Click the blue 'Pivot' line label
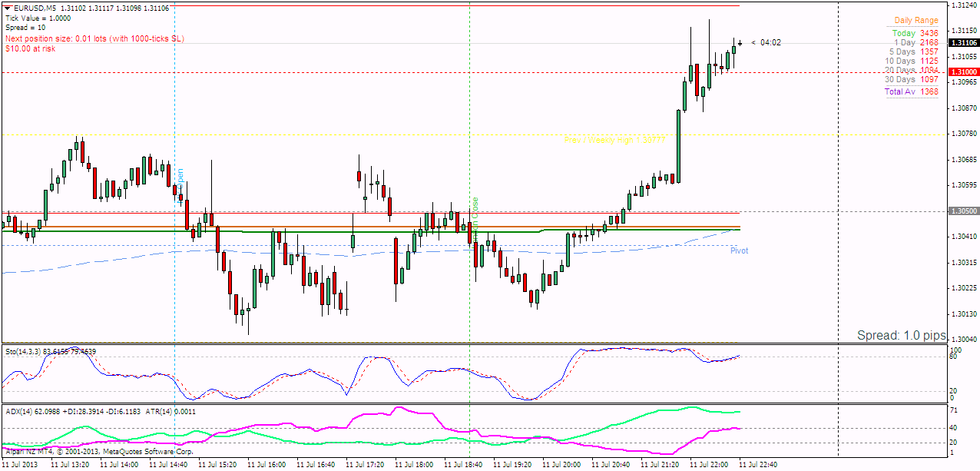The width and height of the screenshot is (980, 471). click(x=739, y=250)
